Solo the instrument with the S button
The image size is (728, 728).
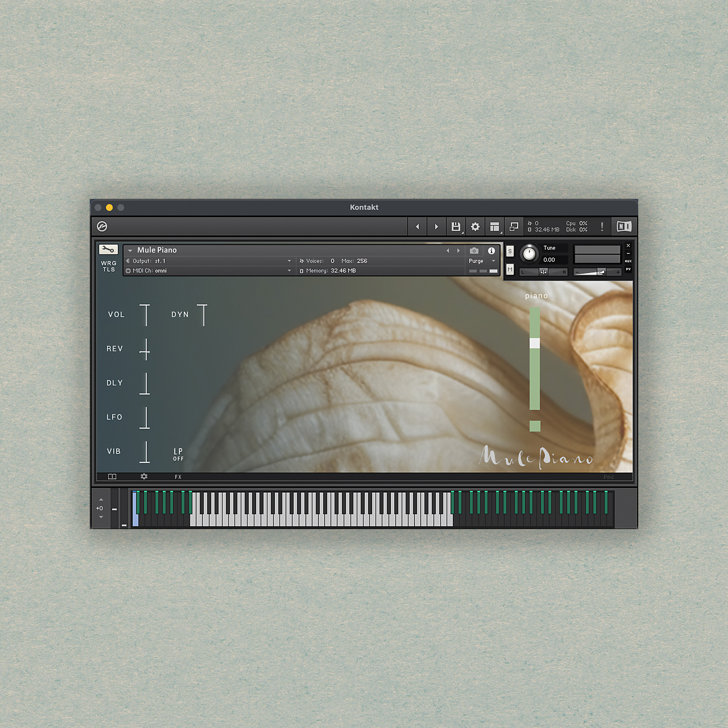[510, 251]
